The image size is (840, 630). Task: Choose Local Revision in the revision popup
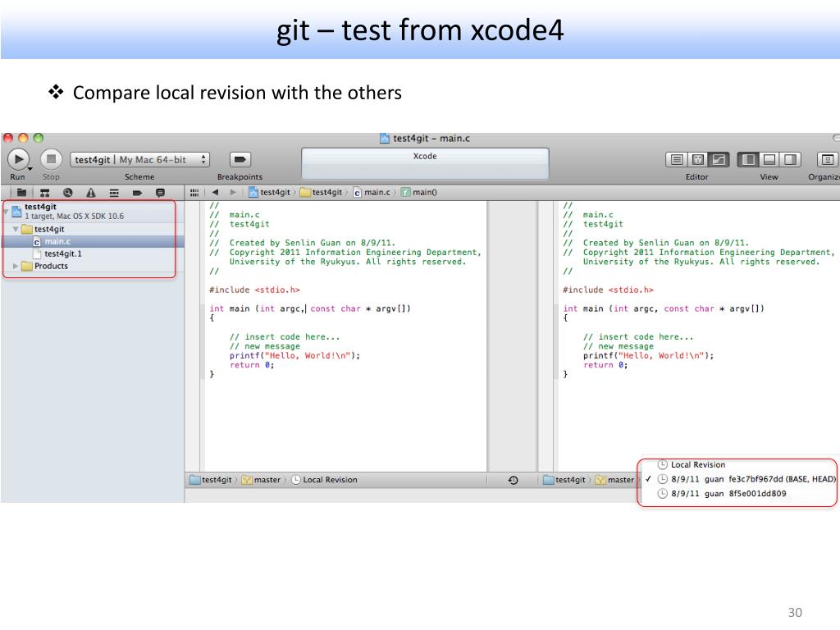click(739, 464)
